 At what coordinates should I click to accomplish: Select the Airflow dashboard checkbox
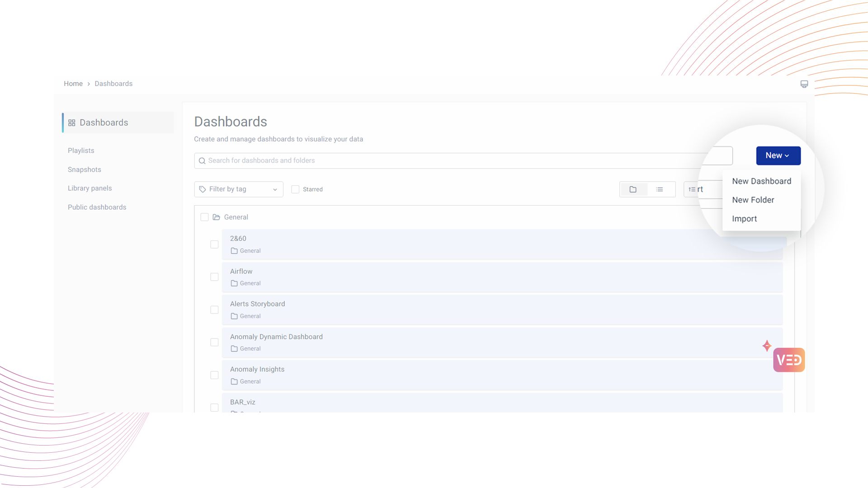(x=214, y=277)
